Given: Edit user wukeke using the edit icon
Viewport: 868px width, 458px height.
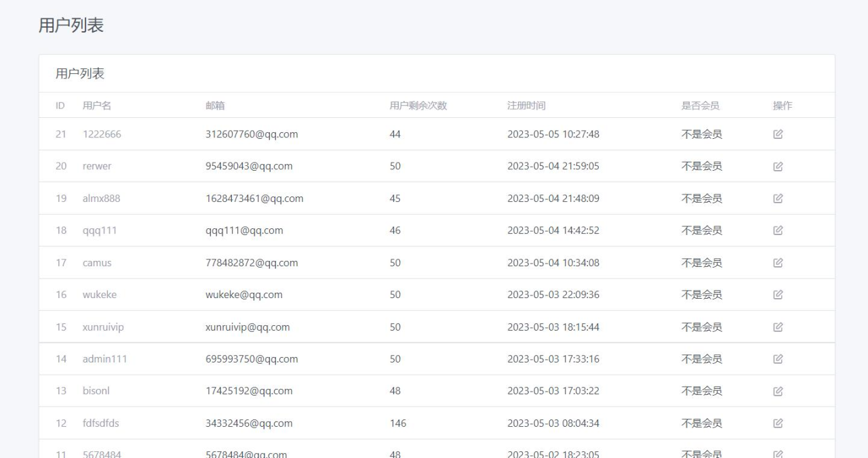Looking at the screenshot, I should tap(778, 295).
